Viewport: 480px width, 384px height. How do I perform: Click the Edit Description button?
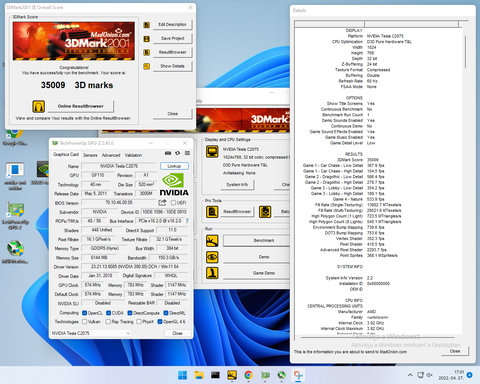(x=173, y=25)
